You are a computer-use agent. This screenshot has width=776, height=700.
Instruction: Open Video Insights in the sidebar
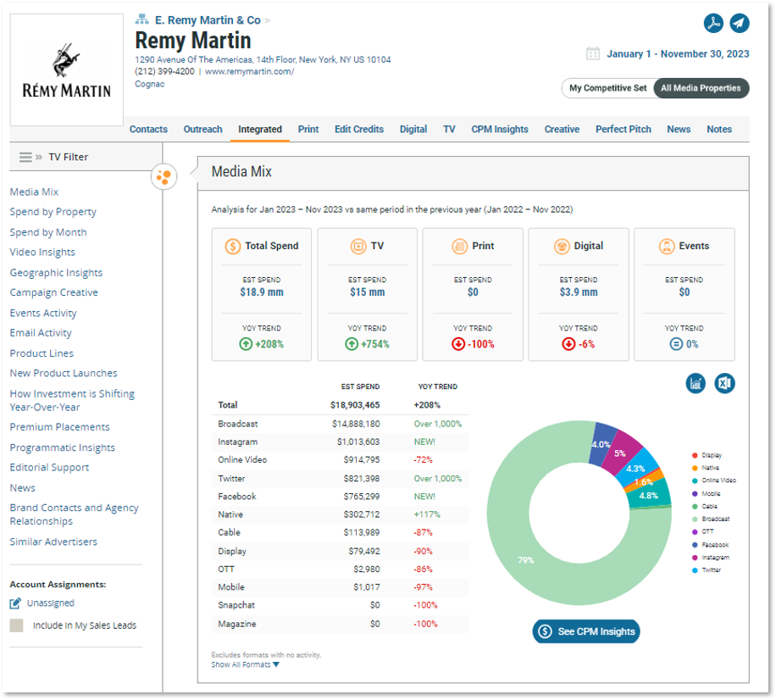click(x=42, y=252)
